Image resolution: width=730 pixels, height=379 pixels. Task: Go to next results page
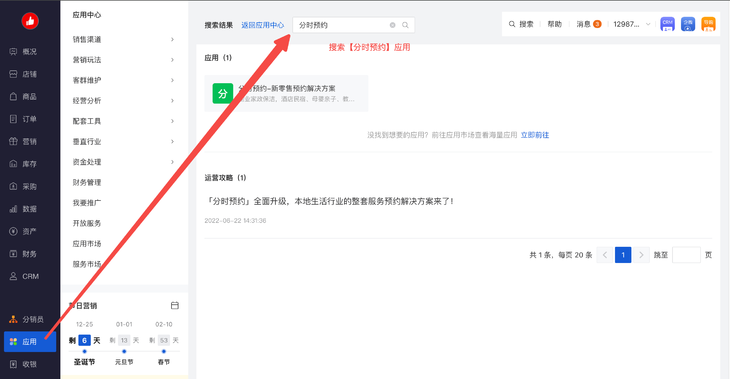[641, 255]
